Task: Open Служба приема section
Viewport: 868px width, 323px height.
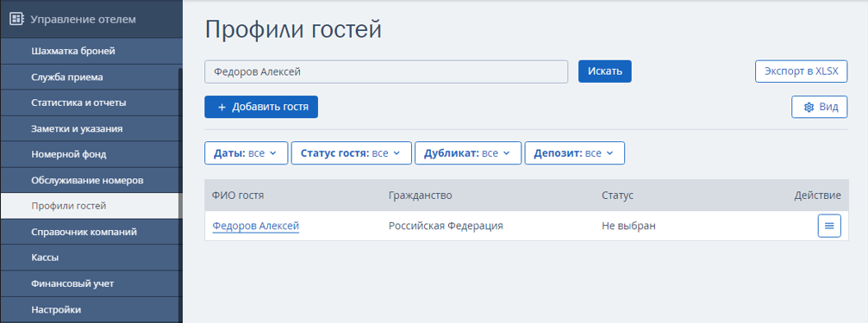Action: 91,78
